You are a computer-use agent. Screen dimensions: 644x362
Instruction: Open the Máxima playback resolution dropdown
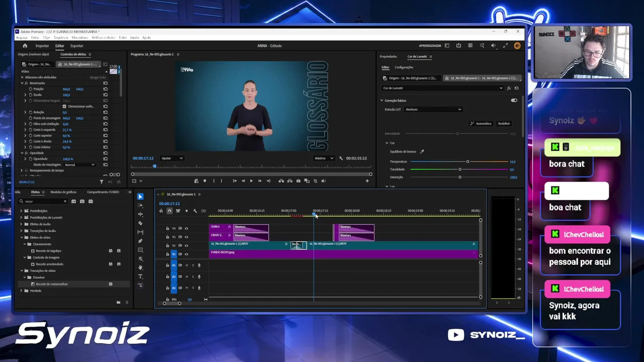324,158
